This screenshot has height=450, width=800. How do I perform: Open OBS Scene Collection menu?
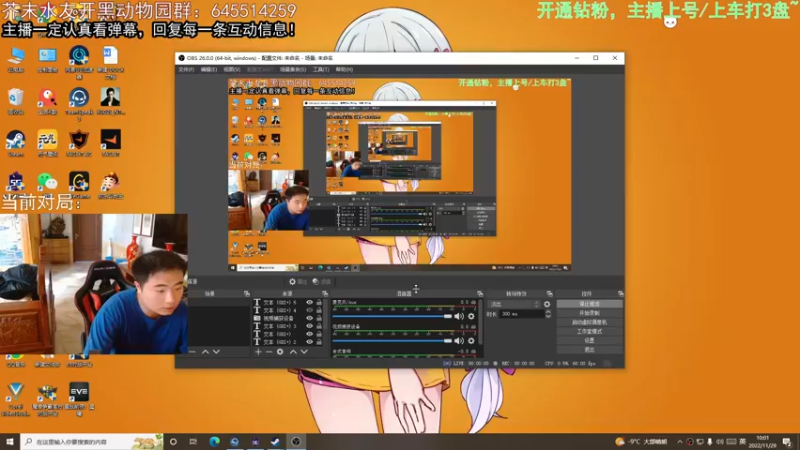pyautogui.click(x=292, y=69)
